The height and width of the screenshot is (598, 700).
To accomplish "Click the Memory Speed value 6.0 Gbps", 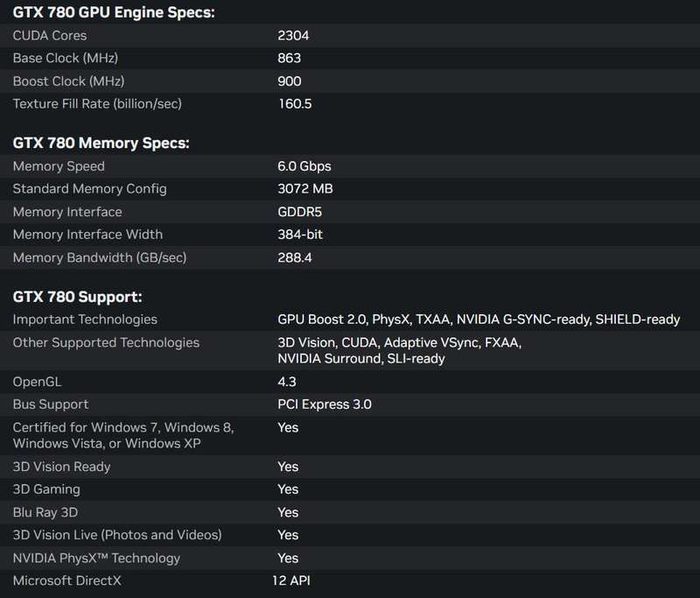I will tap(304, 166).
